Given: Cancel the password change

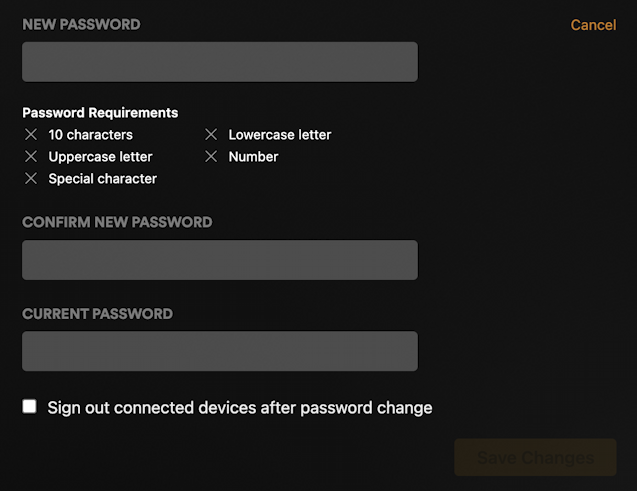Looking at the screenshot, I should 593,25.
